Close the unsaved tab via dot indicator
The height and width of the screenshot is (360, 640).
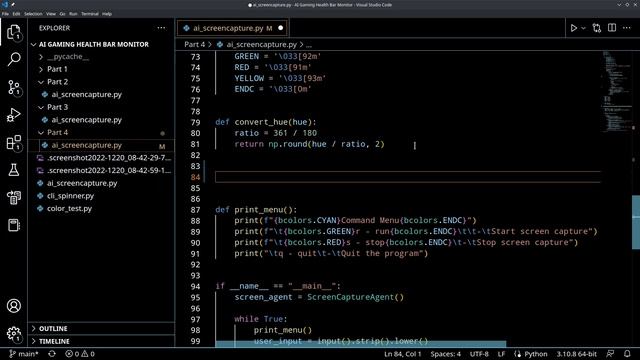tap(280, 28)
